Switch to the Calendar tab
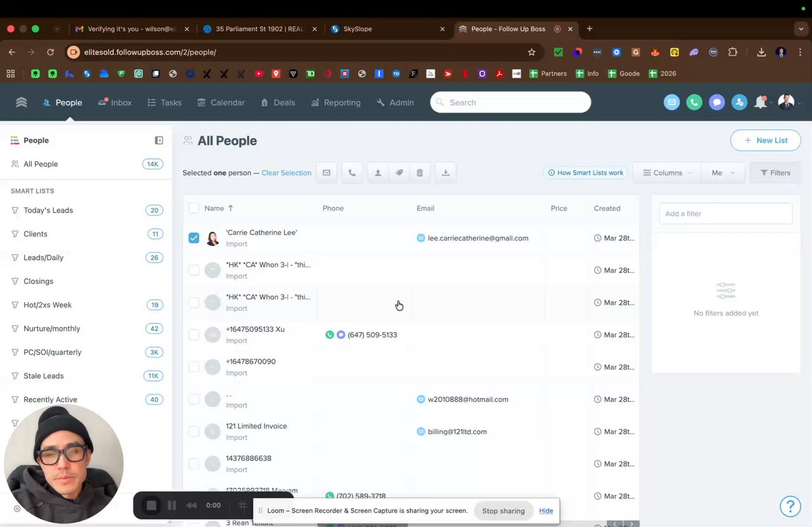Screen dimensions: 812x527 pos(221,102)
